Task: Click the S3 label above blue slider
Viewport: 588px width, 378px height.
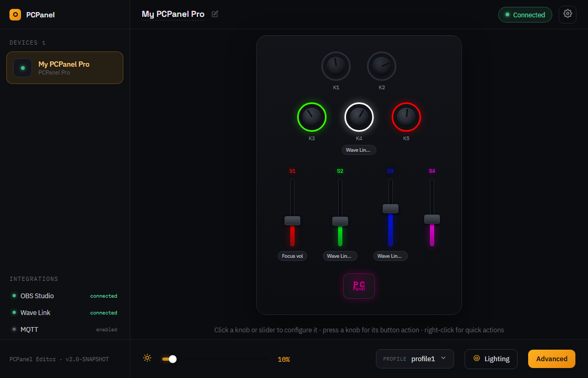Action: [x=391, y=171]
